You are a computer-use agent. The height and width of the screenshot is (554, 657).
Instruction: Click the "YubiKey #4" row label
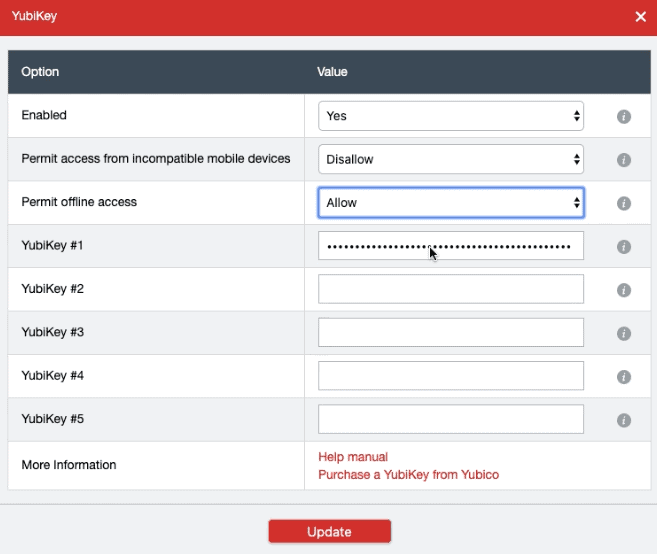(52, 375)
